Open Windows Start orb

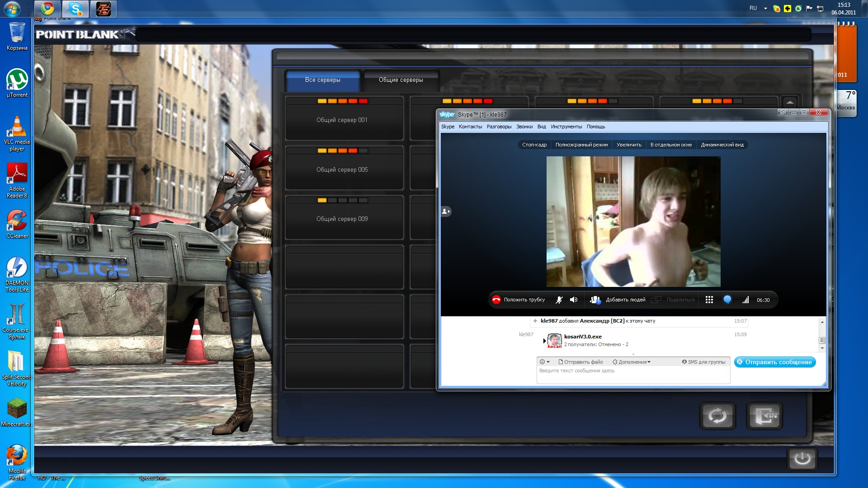pos(12,9)
